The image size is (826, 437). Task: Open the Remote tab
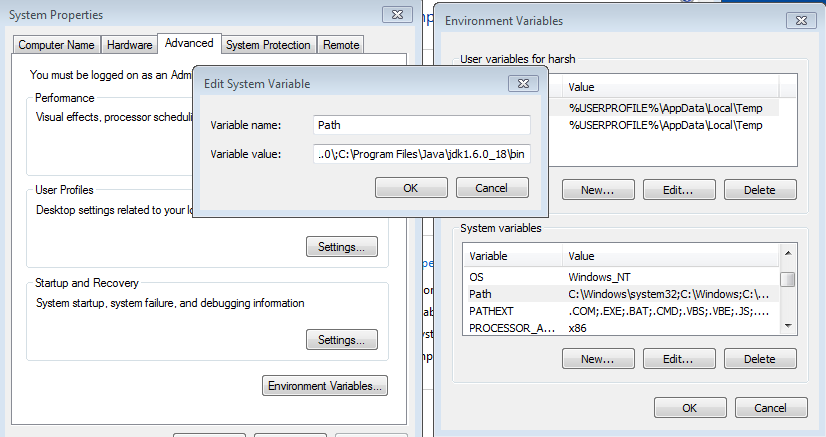click(341, 45)
